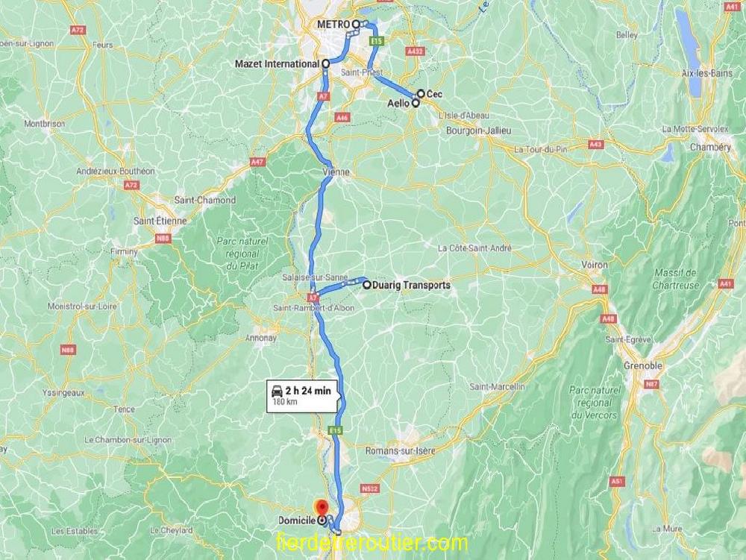Select the Grenoble city label
This screenshot has width=746, height=560.
[x=643, y=365]
